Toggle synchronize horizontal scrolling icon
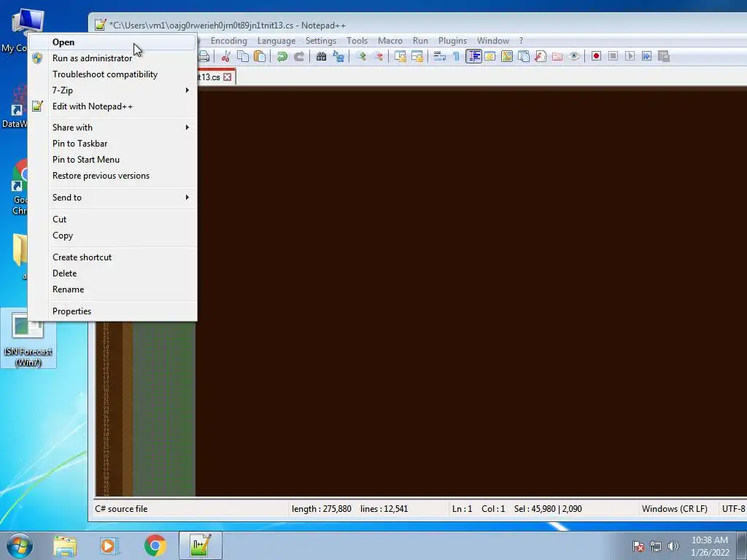This screenshot has width=747, height=560. (x=417, y=56)
